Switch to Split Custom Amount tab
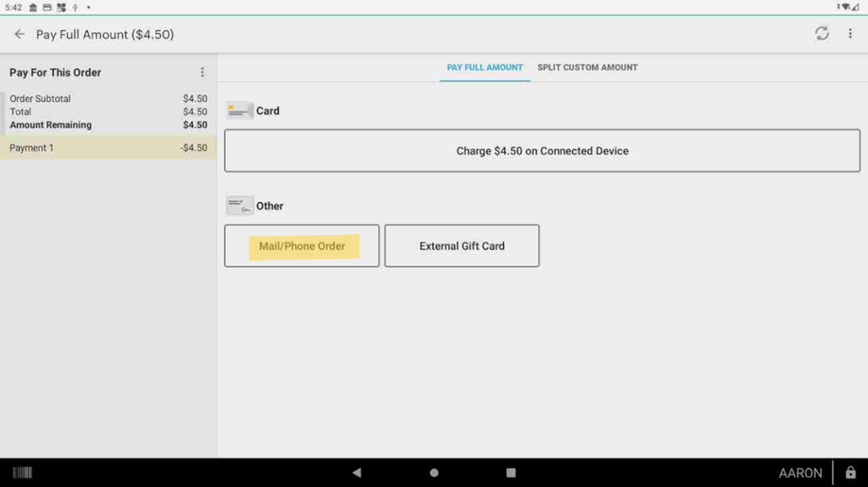 click(x=587, y=68)
